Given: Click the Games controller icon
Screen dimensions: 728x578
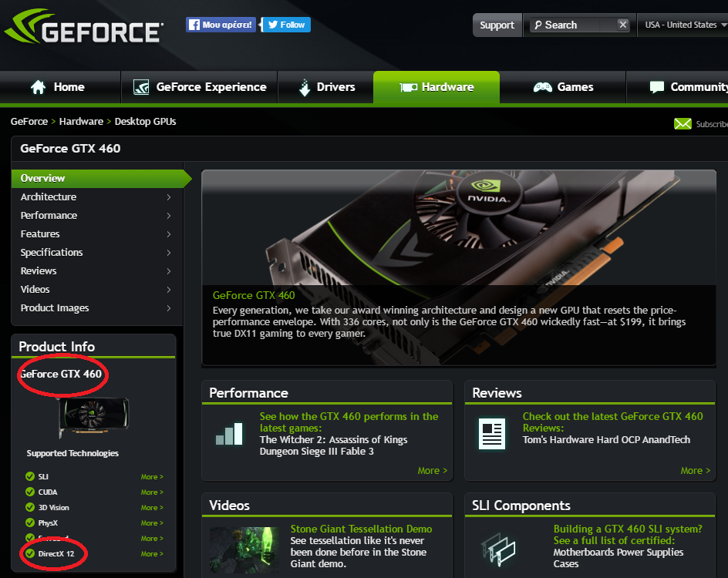Looking at the screenshot, I should (543, 87).
